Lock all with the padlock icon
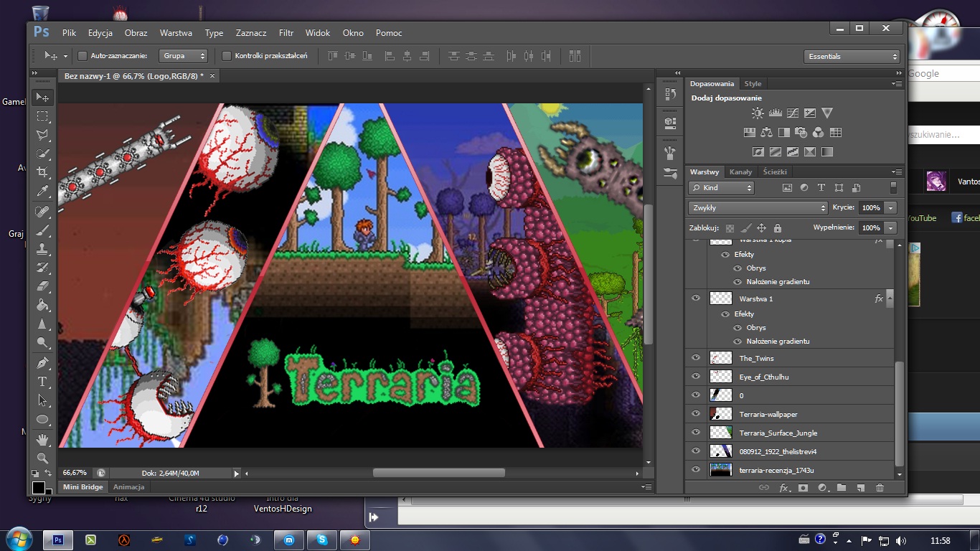 tap(777, 228)
